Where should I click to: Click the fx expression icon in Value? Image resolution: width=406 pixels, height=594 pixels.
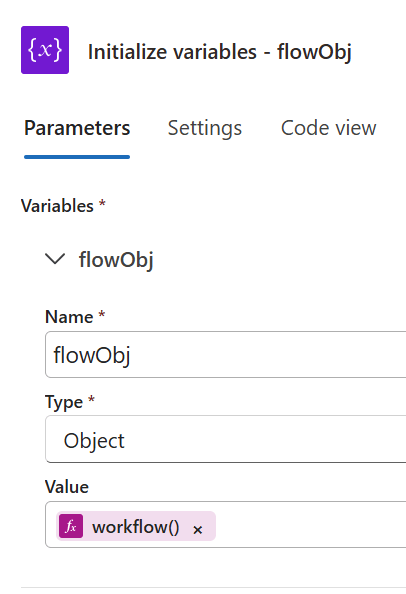[71, 526]
